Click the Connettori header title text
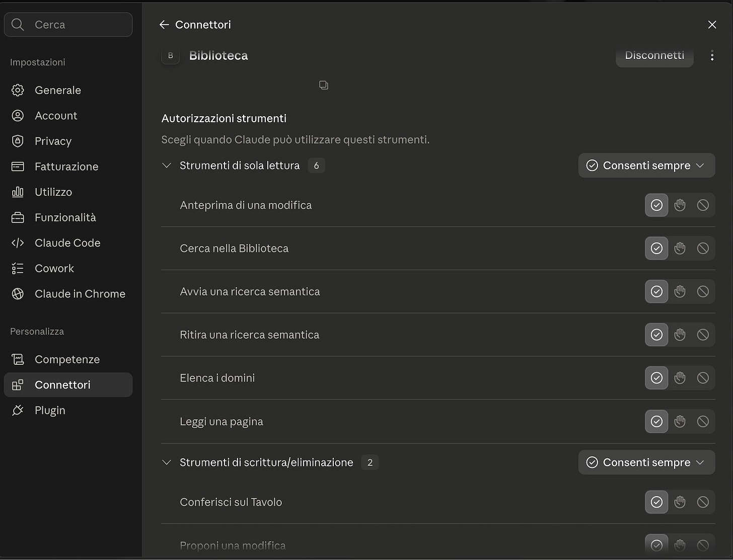Viewport: 733px width, 560px height. point(203,25)
